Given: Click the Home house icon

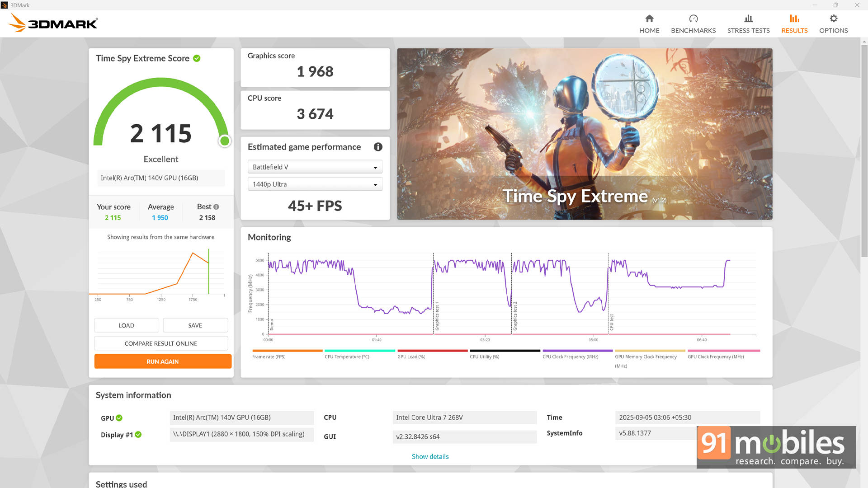Looking at the screenshot, I should click(649, 19).
